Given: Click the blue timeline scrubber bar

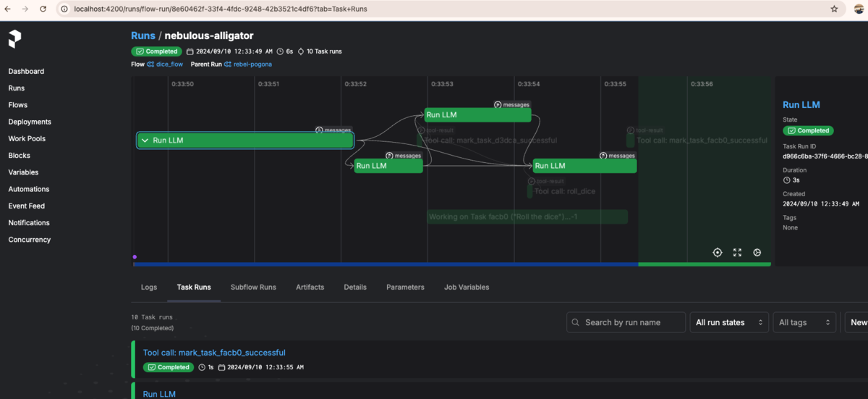Looking at the screenshot, I should coord(386,264).
